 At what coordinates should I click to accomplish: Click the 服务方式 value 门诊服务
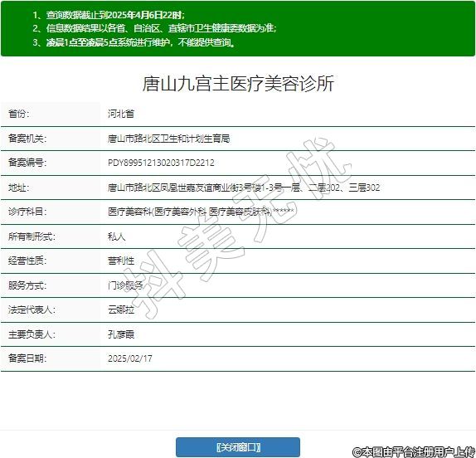125,285
